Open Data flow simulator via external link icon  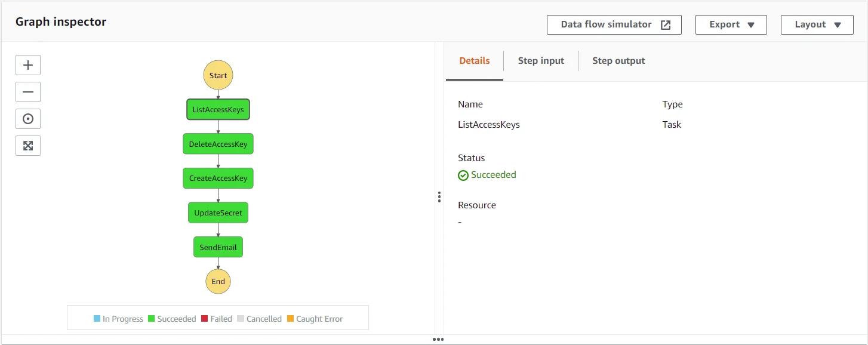click(x=667, y=24)
